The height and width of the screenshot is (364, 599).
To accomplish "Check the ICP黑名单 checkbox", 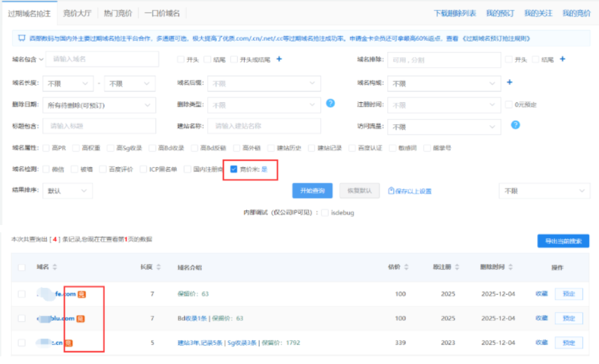I will click(x=143, y=170).
